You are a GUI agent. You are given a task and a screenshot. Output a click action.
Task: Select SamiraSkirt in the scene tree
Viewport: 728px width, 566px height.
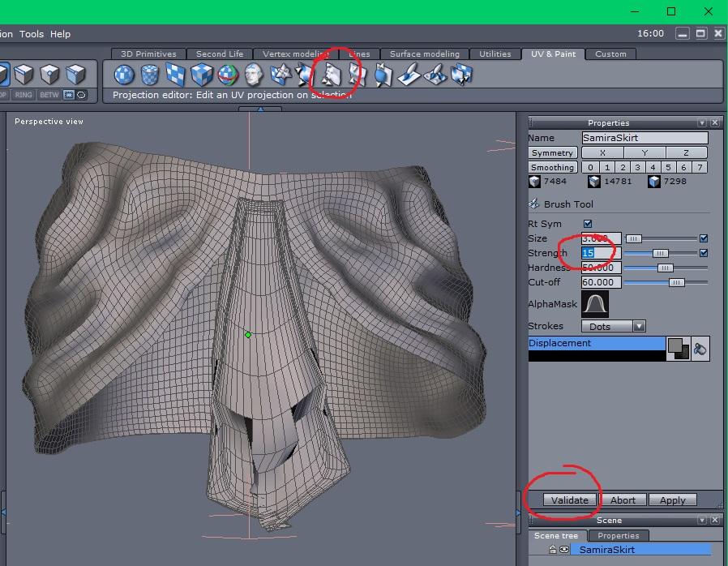(640, 550)
